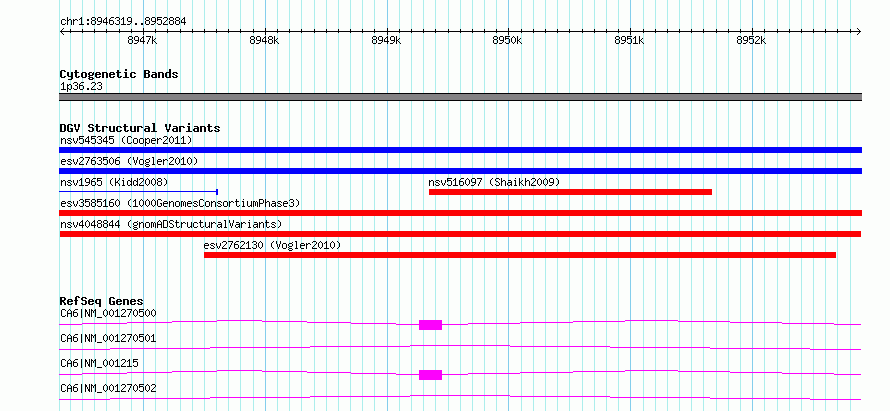Screen dimensions: 890x411
Task: Click the 8949k ruler tick label
Action: [x=386, y=41]
